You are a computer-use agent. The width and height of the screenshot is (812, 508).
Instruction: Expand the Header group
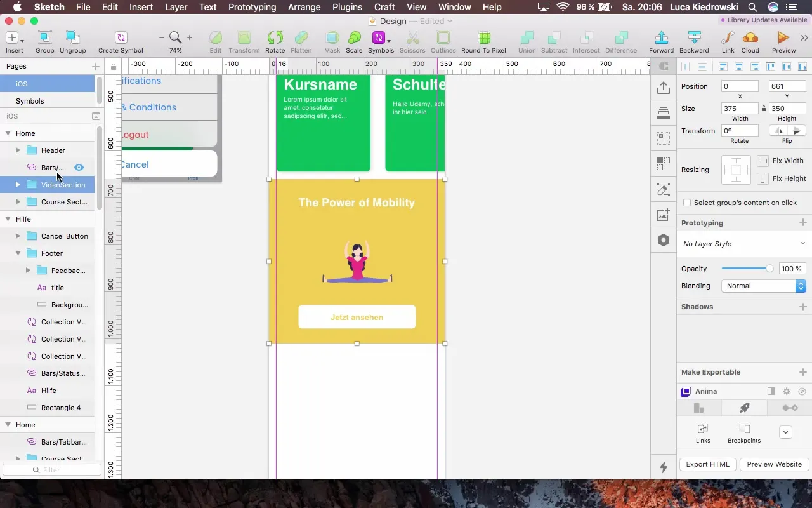[x=18, y=150]
